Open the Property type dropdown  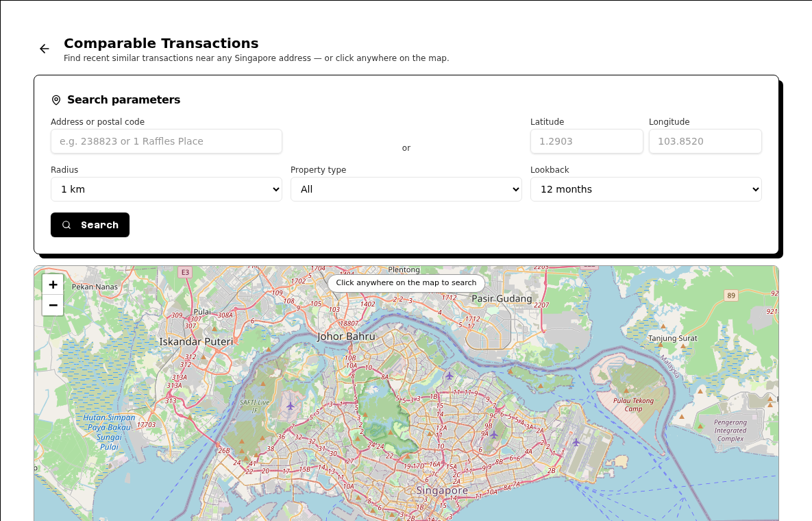pyautogui.click(x=406, y=189)
